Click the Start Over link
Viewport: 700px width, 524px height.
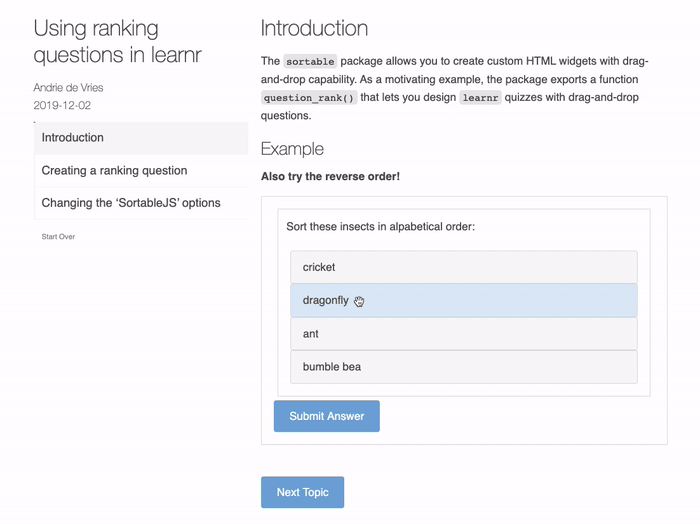[58, 237]
